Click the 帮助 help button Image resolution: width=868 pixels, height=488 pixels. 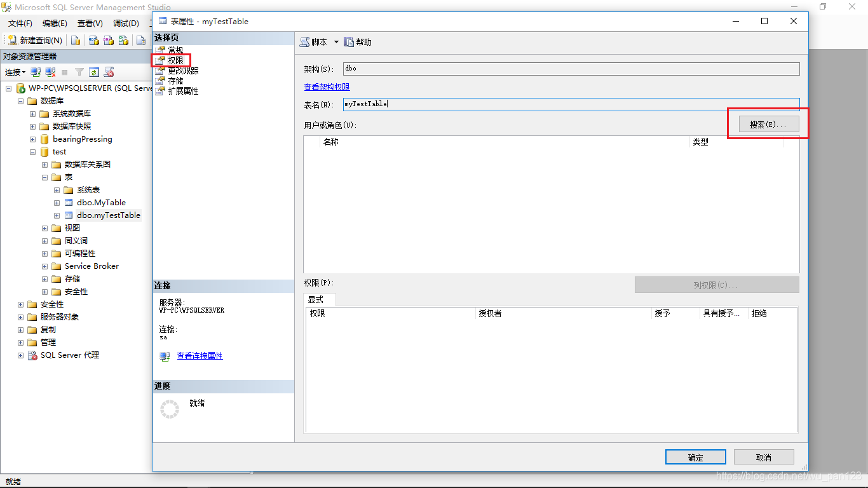(358, 42)
